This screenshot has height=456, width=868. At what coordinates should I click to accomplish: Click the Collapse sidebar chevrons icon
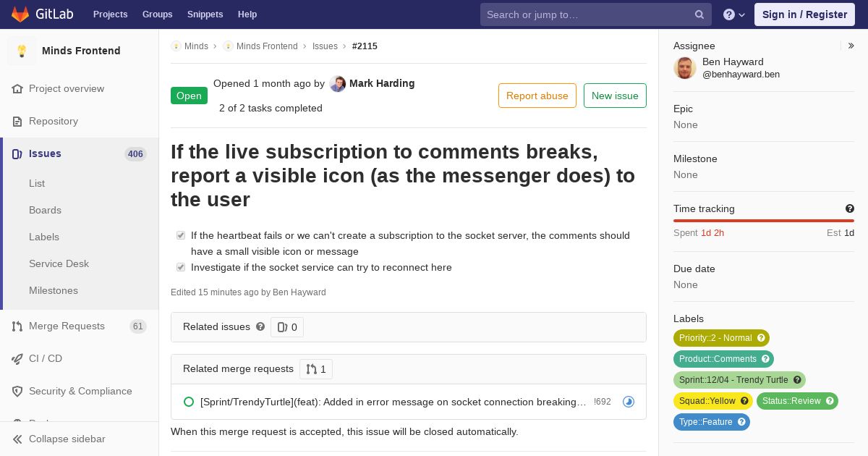(x=17, y=439)
